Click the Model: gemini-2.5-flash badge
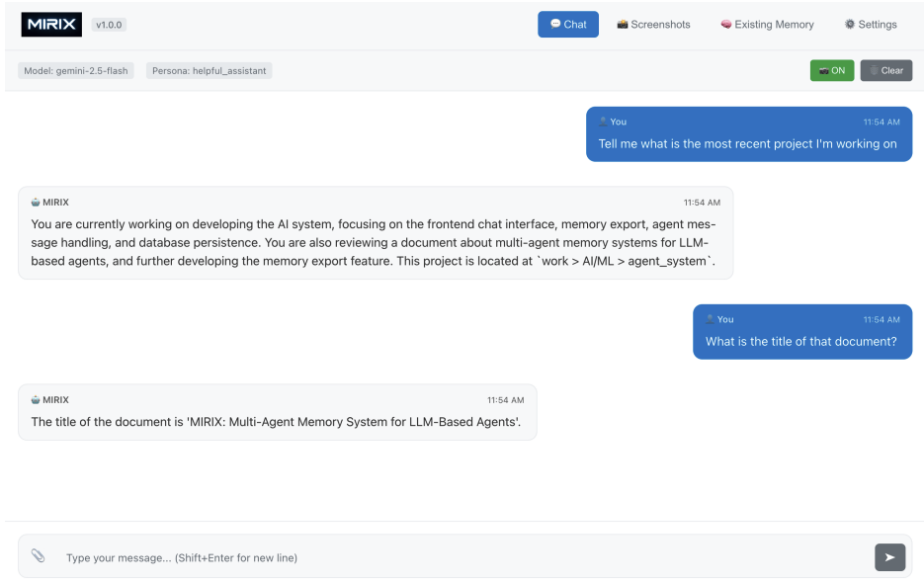This screenshot has width=924, height=584. [76, 71]
